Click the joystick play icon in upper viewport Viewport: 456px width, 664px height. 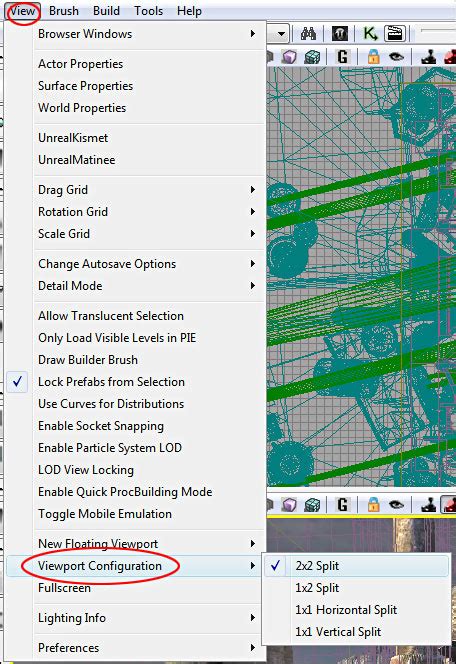(428, 57)
